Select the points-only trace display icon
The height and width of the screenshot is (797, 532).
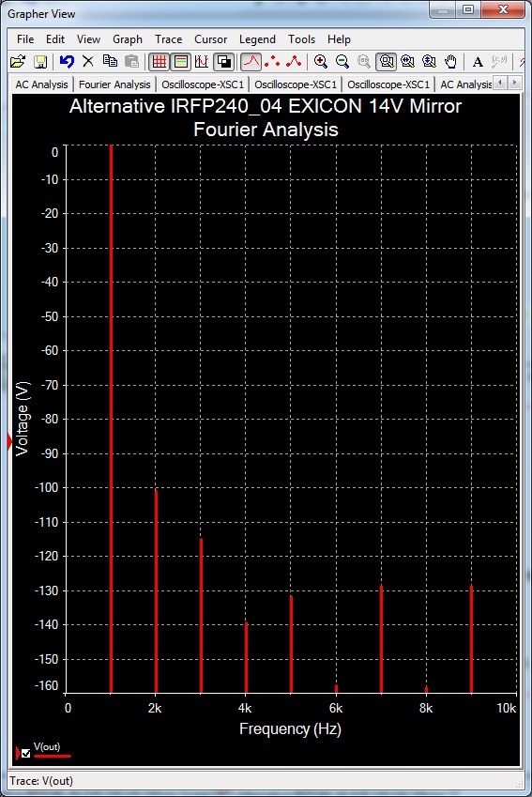[272, 62]
